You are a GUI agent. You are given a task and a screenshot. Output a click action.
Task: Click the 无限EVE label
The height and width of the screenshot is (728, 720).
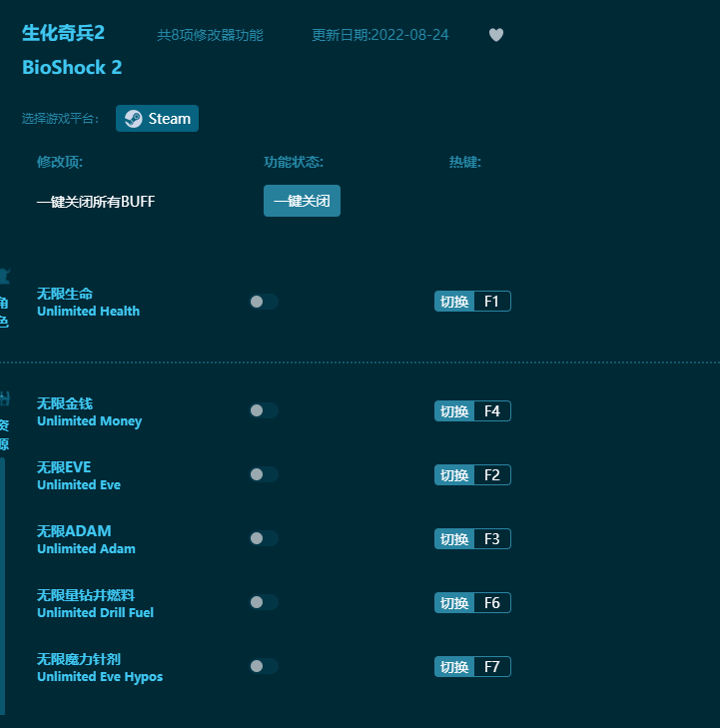[64, 467]
